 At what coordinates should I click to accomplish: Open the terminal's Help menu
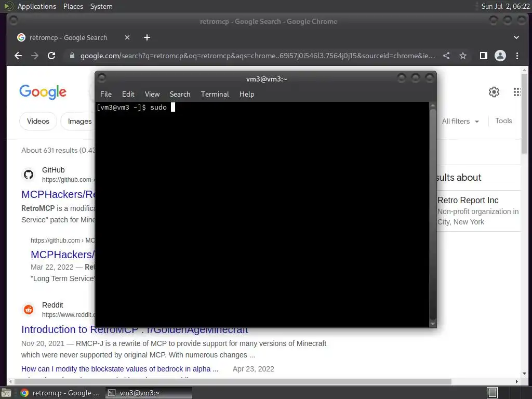(x=247, y=95)
